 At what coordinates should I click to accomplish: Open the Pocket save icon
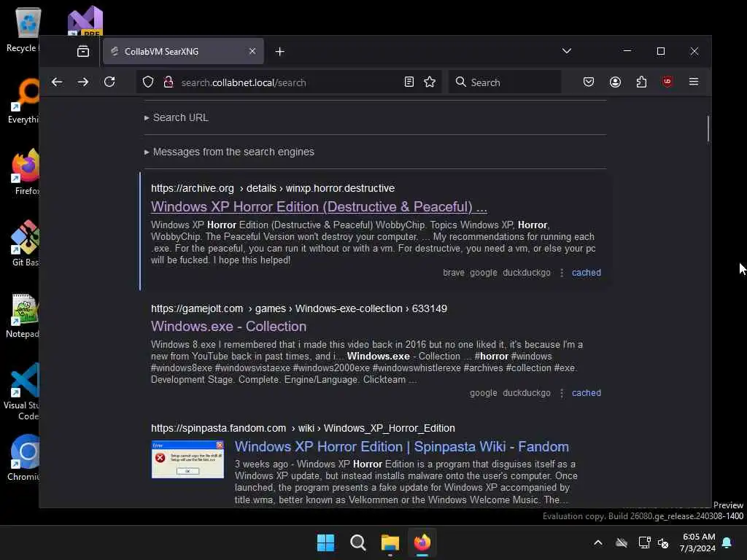[589, 82]
